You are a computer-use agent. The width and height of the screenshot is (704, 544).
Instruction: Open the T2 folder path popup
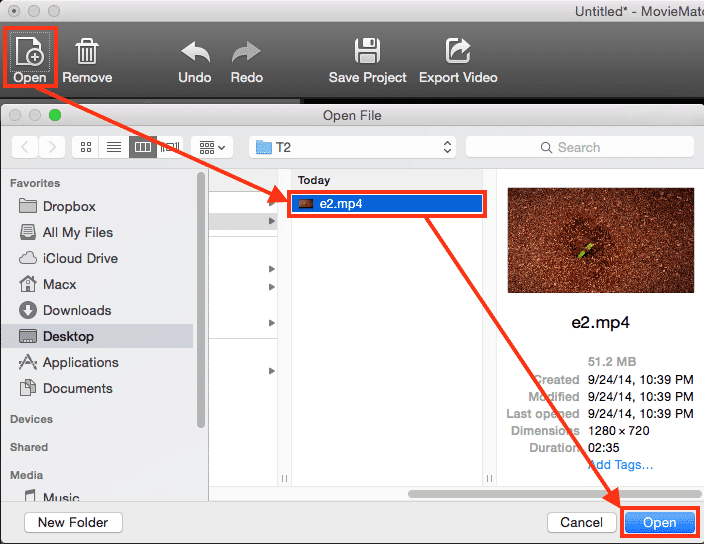coord(352,147)
